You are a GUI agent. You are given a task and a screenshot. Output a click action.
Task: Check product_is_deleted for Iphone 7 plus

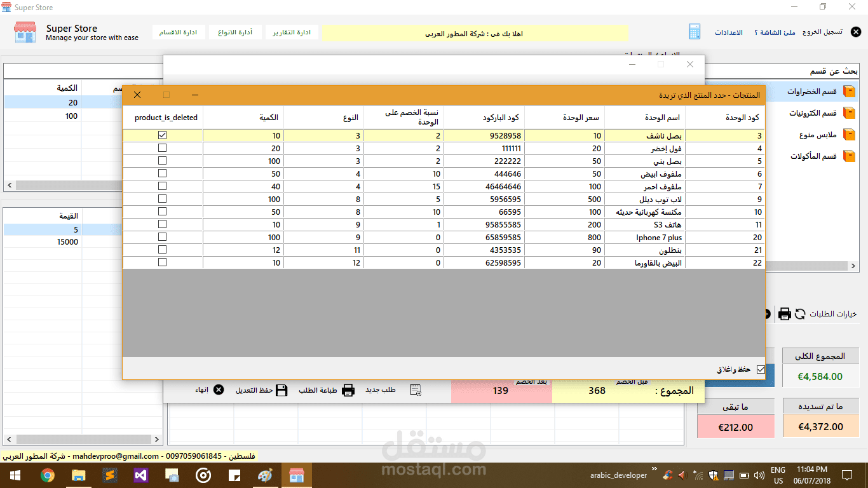[x=162, y=237]
